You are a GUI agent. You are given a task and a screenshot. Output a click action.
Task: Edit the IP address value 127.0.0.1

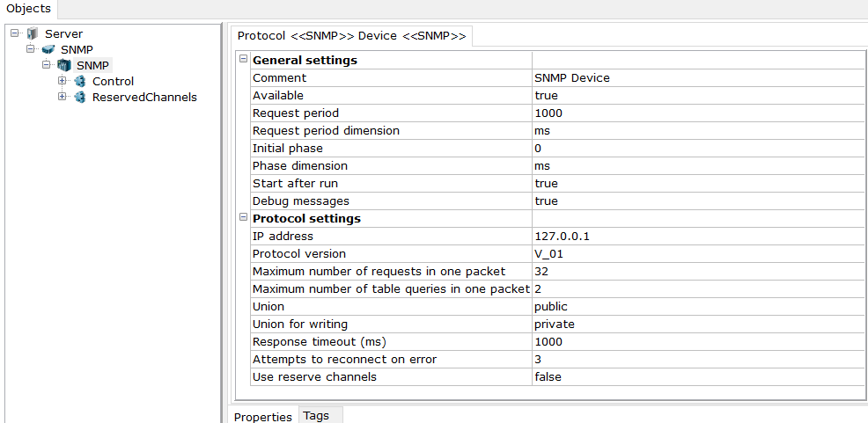[x=697, y=236]
